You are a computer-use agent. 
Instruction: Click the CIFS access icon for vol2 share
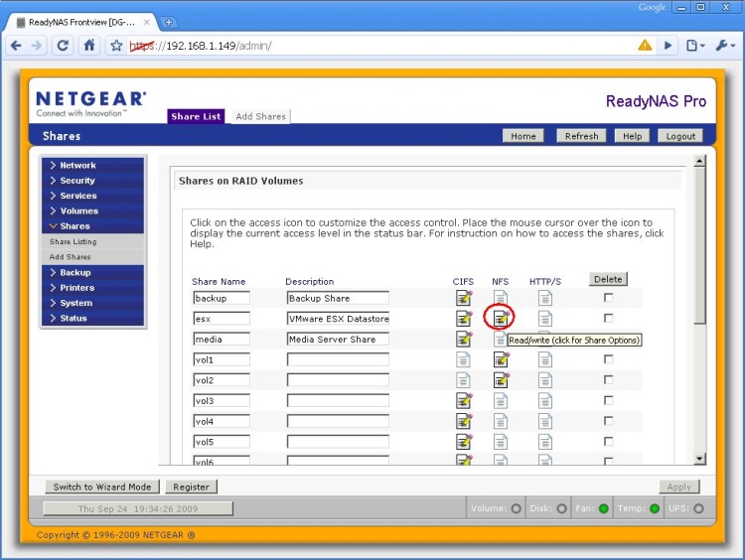pyautogui.click(x=463, y=380)
